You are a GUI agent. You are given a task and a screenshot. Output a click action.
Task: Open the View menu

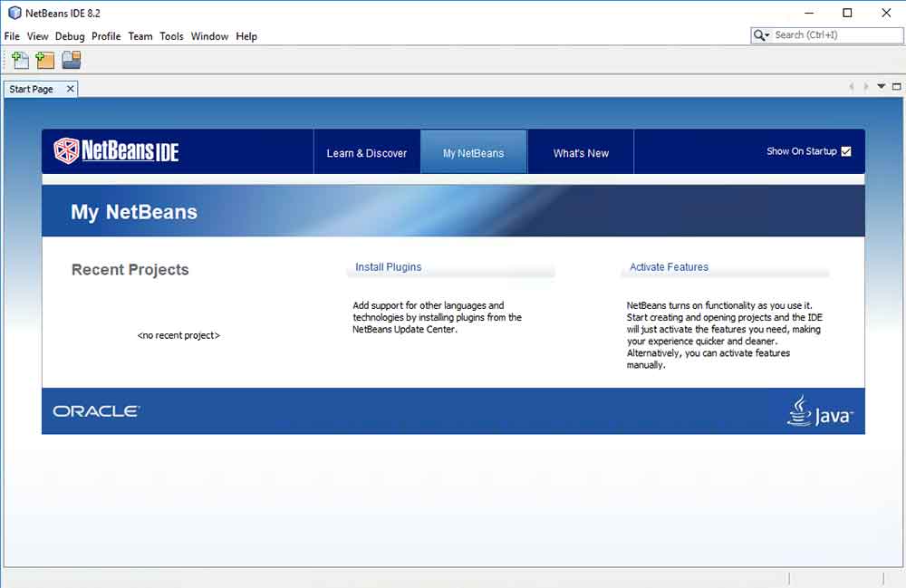[x=37, y=36]
